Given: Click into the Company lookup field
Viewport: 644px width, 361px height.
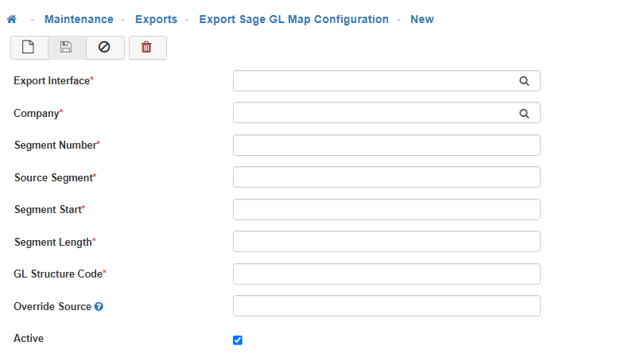Looking at the screenshot, I should tap(374, 113).
